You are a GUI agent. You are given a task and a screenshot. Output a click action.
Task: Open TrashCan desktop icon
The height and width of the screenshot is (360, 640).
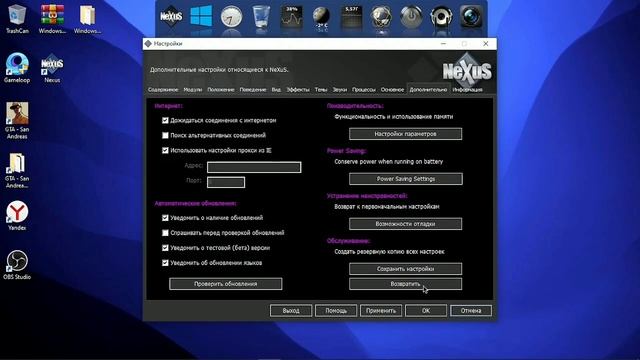point(17,19)
